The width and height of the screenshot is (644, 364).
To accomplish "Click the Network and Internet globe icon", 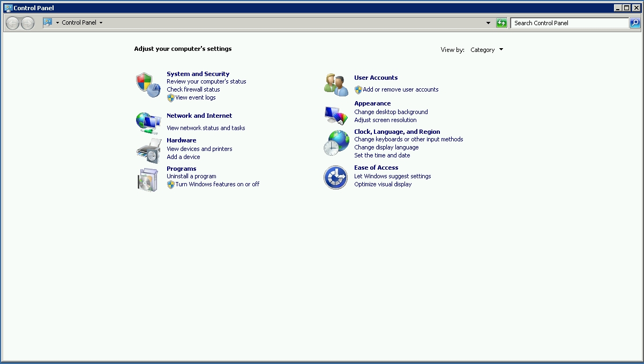I will point(148,123).
